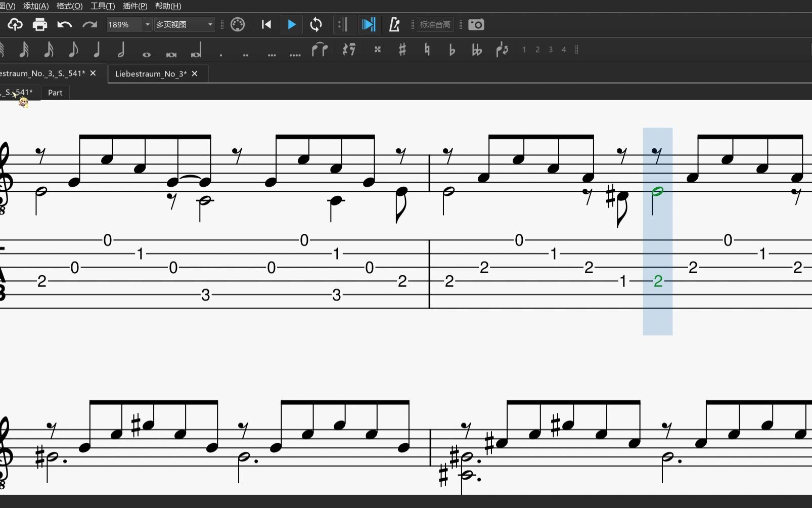Toggle loop playback

pyautogui.click(x=316, y=24)
